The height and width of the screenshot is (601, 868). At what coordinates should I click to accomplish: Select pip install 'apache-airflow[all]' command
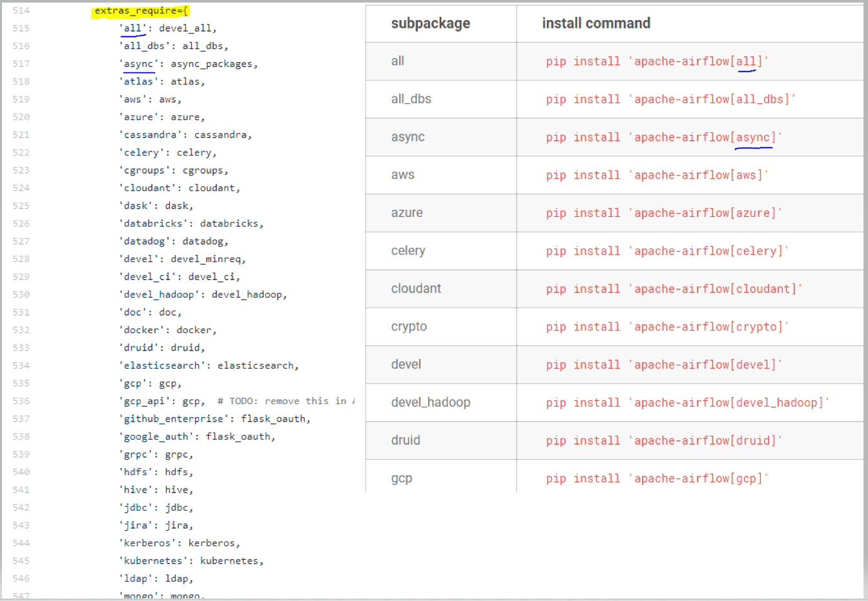pyautogui.click(x=657, y=61)
